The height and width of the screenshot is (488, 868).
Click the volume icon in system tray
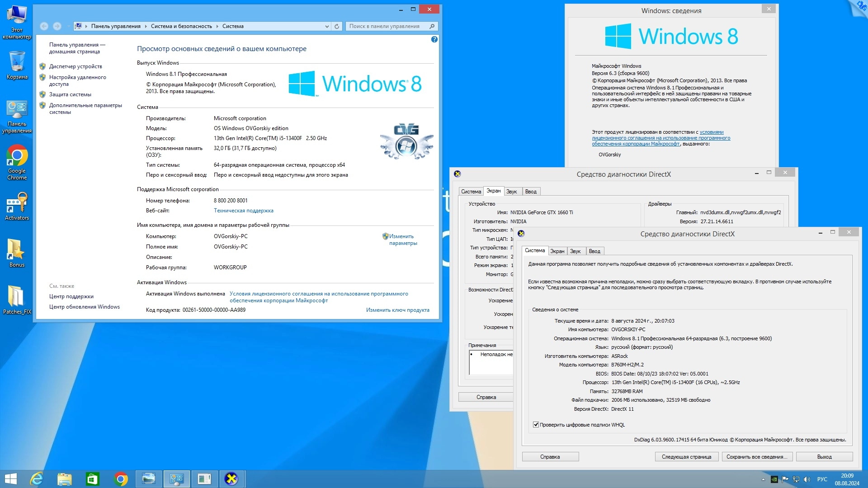(x=807, y=479)
